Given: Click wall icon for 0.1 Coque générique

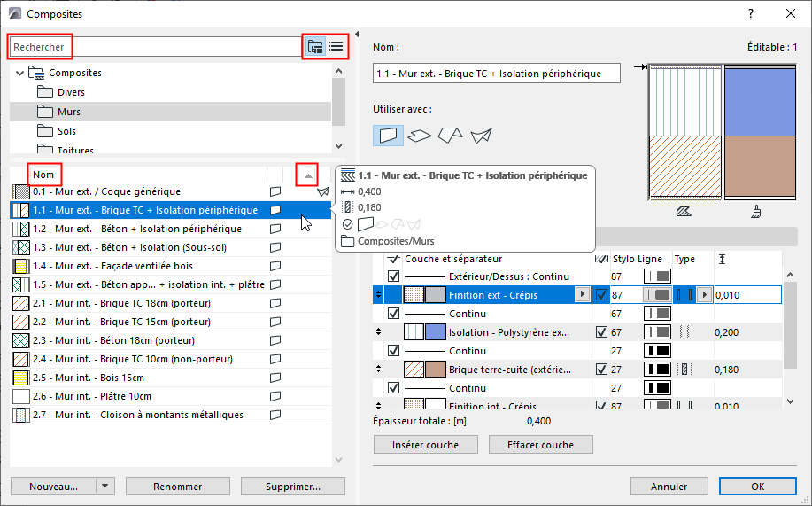Looking at the screenshot, I should pyautogui.click(x=275, y=191).
